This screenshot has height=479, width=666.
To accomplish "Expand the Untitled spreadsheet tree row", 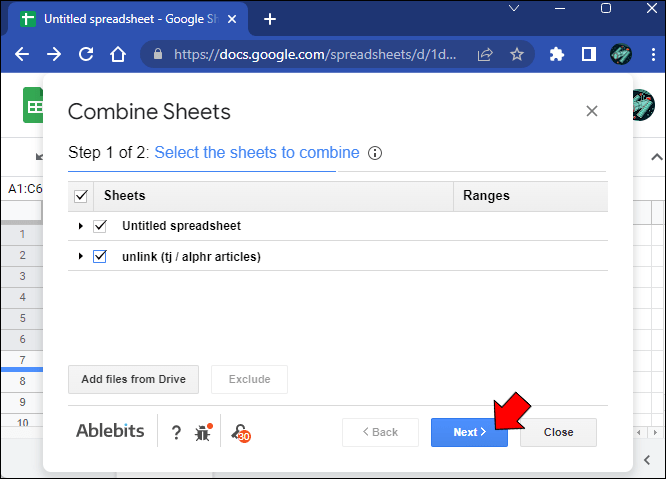I will pyautogui.click(x=81, y=226).
